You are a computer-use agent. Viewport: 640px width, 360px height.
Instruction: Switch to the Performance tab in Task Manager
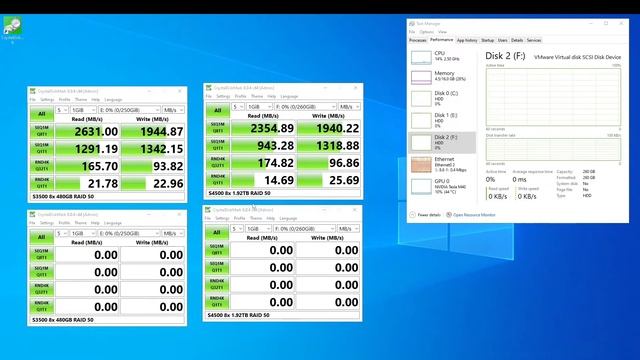click(441, 40)
